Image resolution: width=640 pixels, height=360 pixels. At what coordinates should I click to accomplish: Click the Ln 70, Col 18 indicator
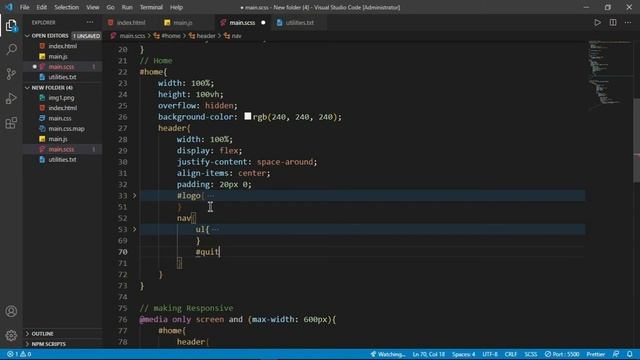click(x=428, y=354)
